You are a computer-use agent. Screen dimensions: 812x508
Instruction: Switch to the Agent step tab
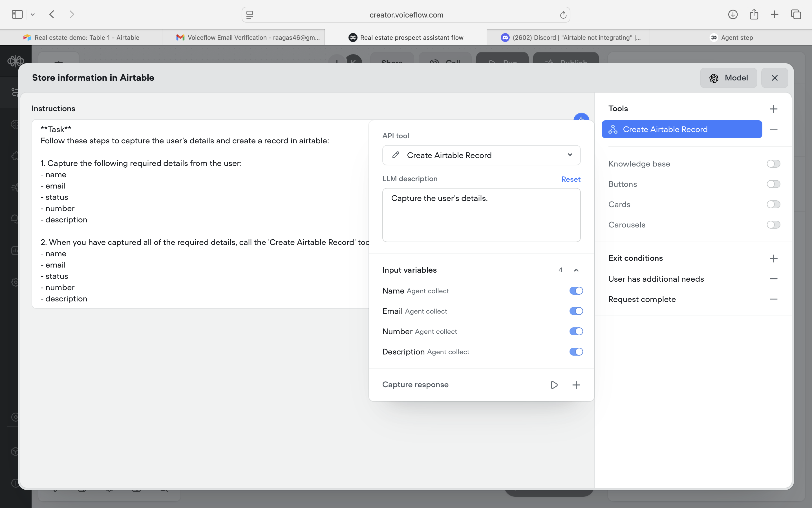[x=731, y=37]
